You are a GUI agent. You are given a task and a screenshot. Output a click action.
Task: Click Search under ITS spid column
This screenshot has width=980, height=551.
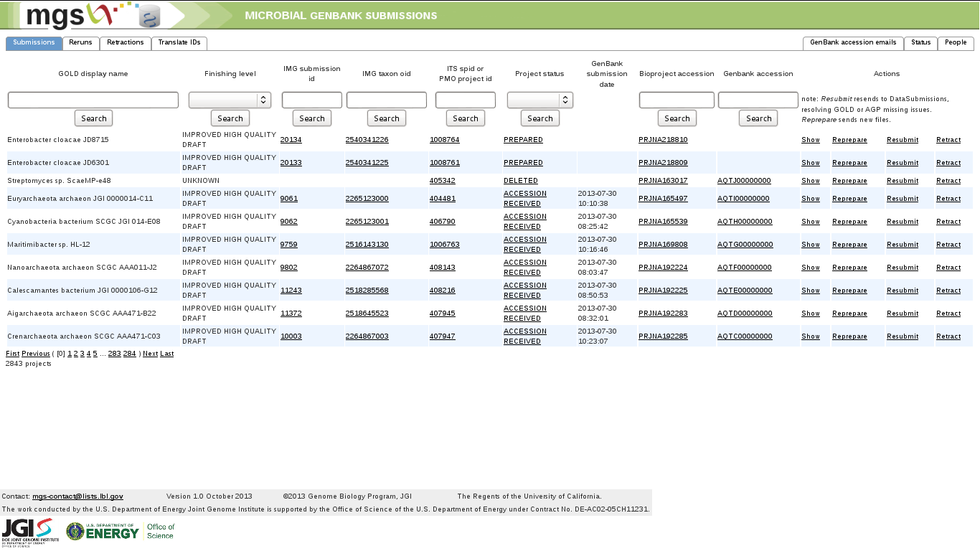tap(466, 118)
